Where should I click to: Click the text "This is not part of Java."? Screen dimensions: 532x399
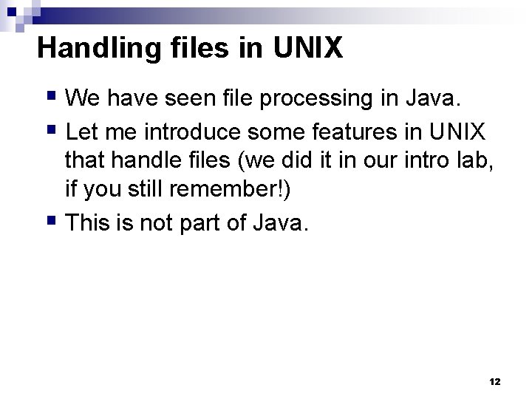tap(183, 223)
